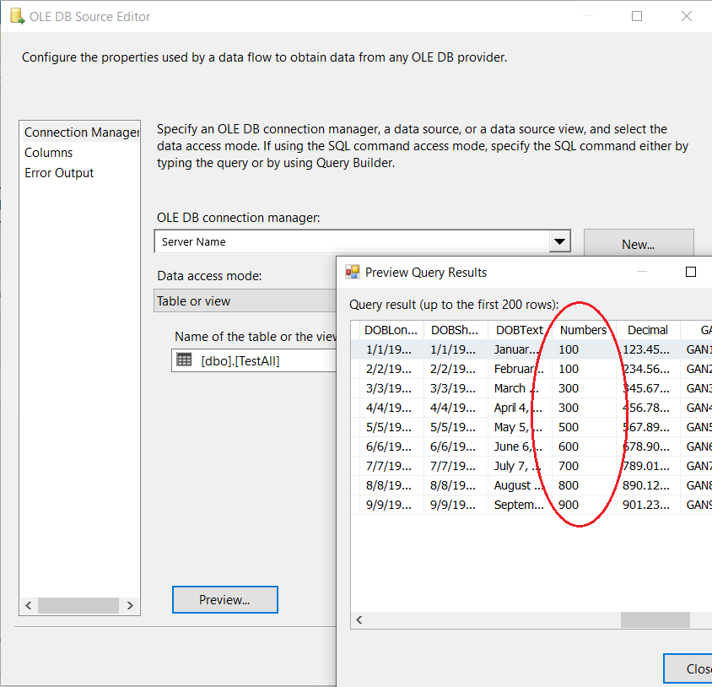Image resolution: width=712 pixels, height=687 pixels.
Task: Maximize the Preview Query Results window
Action: pos(690,272)
